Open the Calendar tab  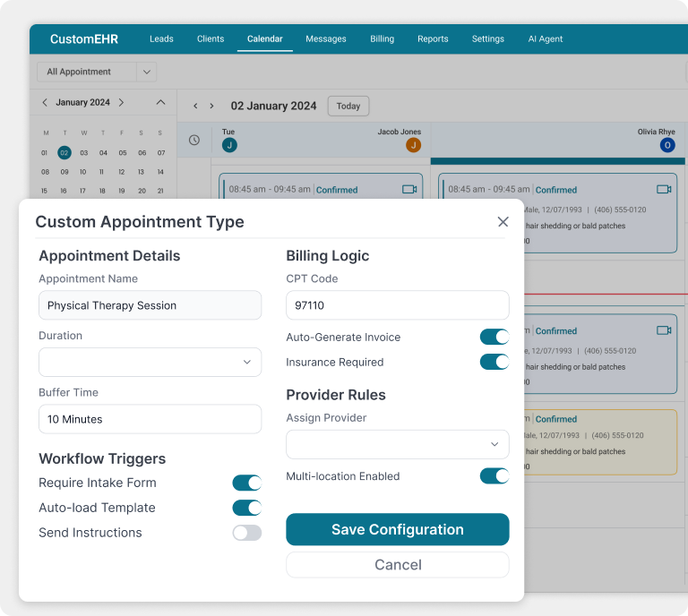[x=265, y=39]
